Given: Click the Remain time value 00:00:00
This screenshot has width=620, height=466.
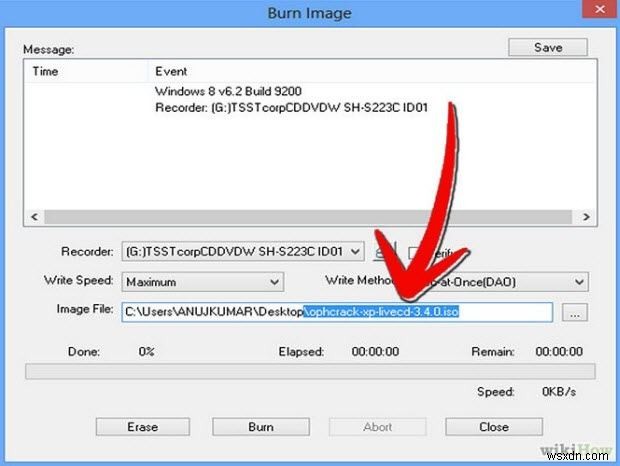Looking at the screenshot, I should point(559,351).
